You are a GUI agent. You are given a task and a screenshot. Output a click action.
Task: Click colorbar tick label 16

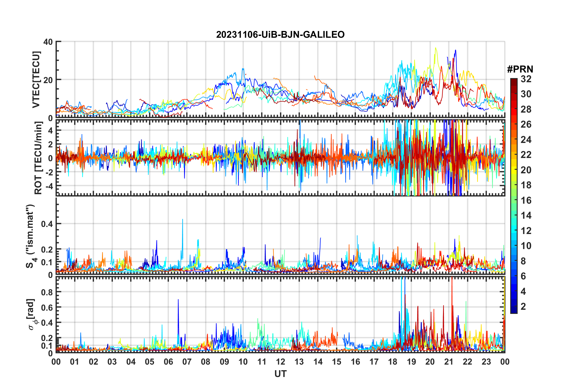pos(526,200)
